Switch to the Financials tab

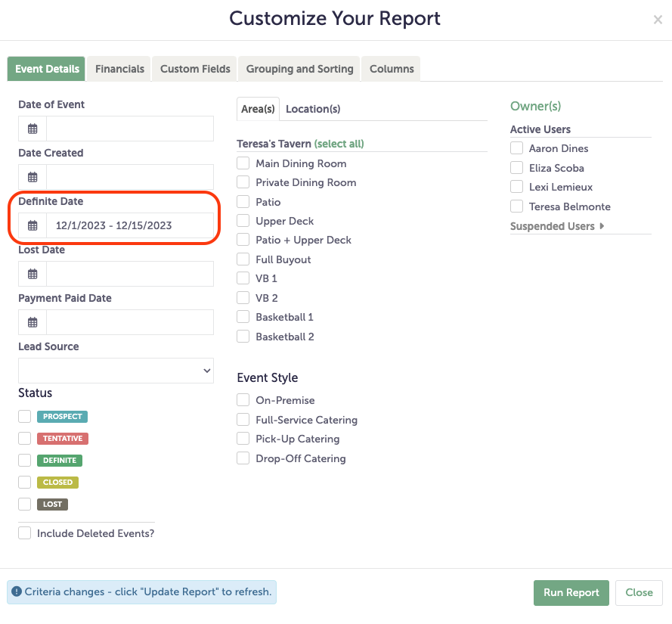click(x=119, y=69)
